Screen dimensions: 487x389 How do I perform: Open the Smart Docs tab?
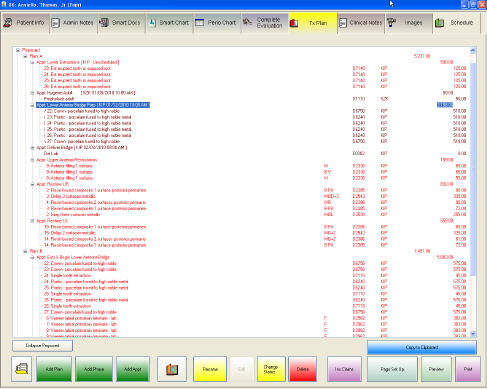click(122, 23)
